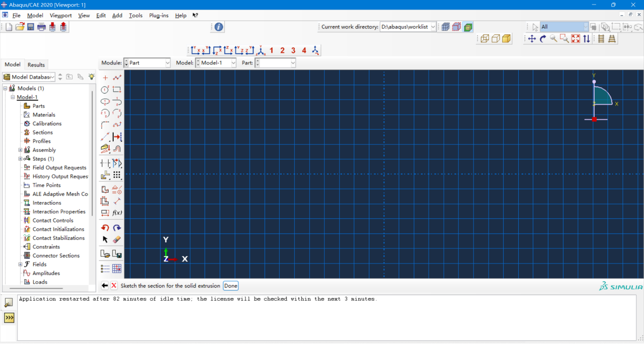Expand the Assembly tree node

21,150
